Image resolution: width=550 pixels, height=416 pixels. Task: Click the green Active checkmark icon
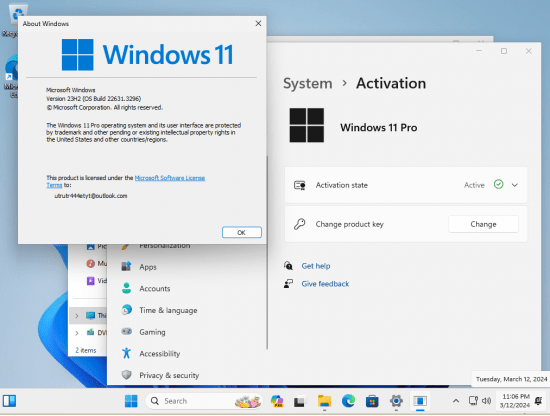[x=498, y=184]
